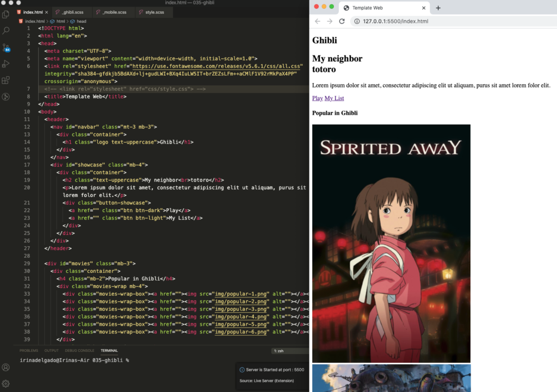Click the <title>Template Web</title> code line
The width and height of the screenshot is (557, 392).
tap(85, 97)
